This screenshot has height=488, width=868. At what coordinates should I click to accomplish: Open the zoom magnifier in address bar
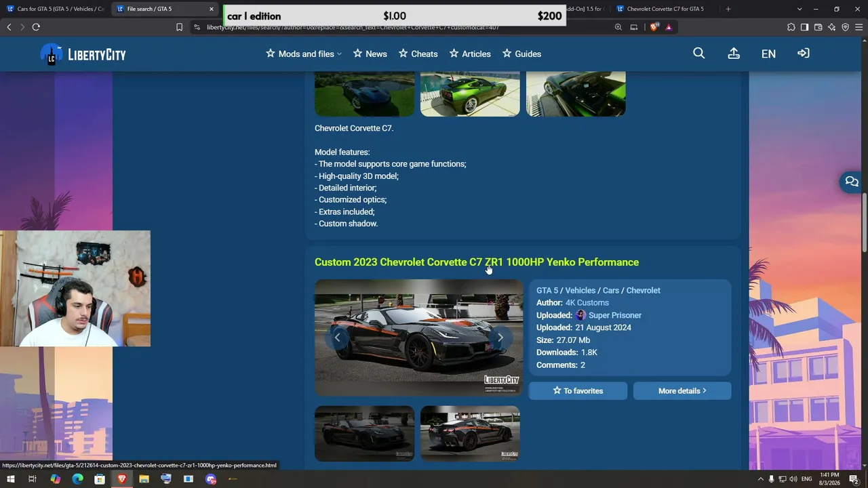618,27
